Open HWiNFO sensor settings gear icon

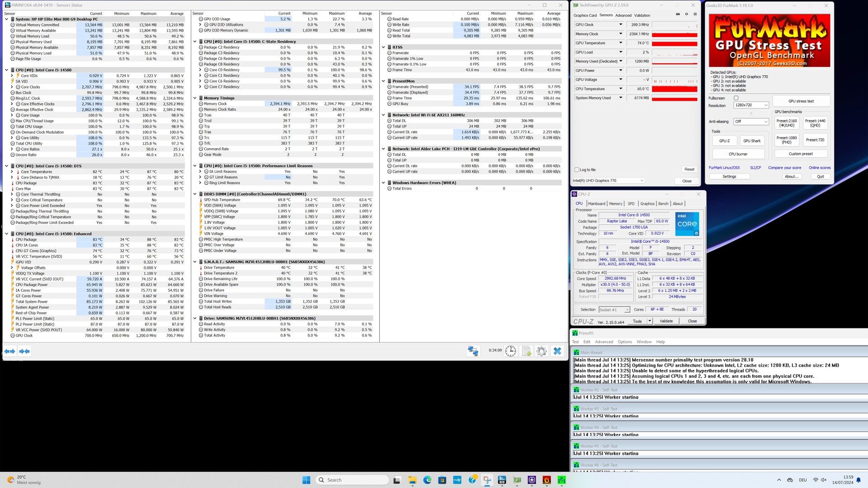[x=542, y=351]
